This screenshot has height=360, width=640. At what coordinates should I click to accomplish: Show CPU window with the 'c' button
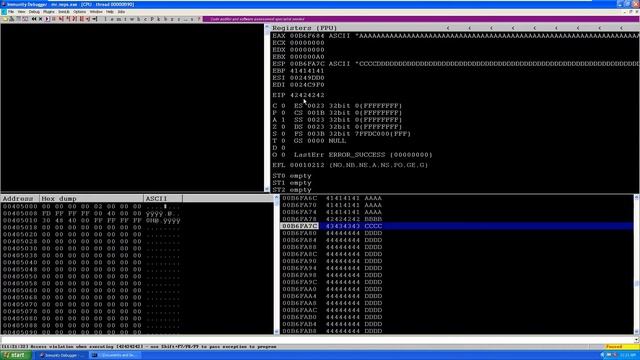tap(146, 19)
